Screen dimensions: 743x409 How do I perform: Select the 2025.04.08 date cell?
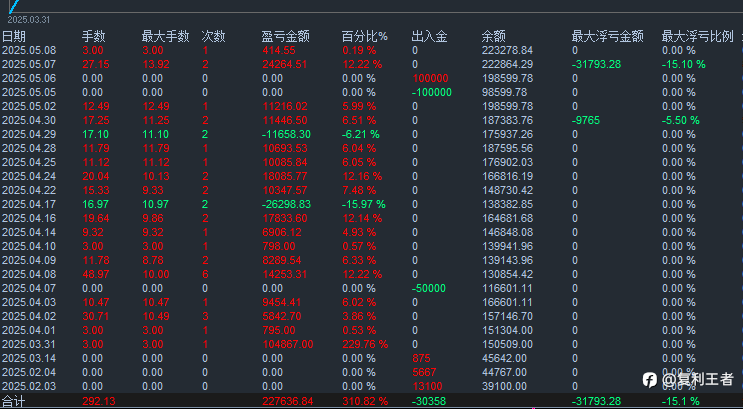[x=29, y=274]
